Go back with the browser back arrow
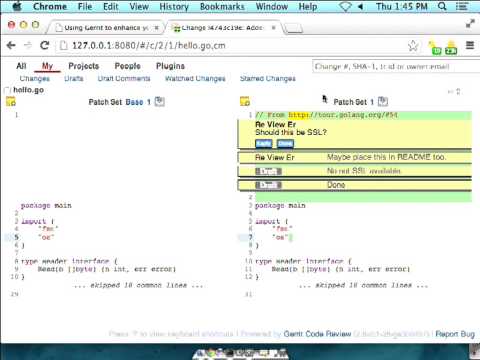This screenshot has width=480, height=360. pyautogui.click(x=11, y=45)
